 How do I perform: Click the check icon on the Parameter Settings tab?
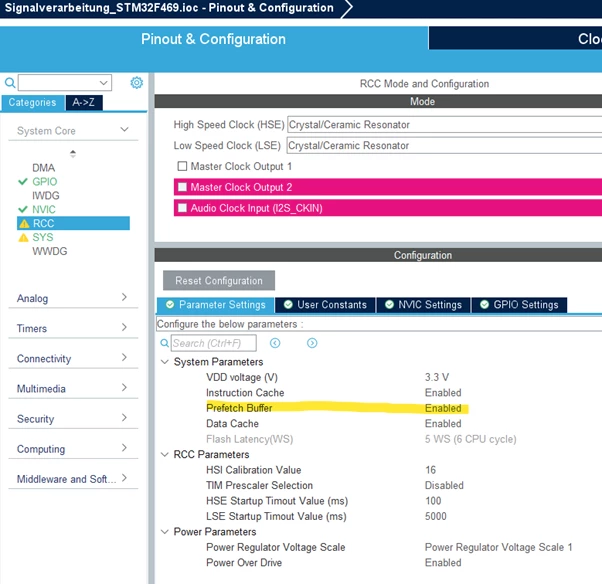(x=170, y=304)
